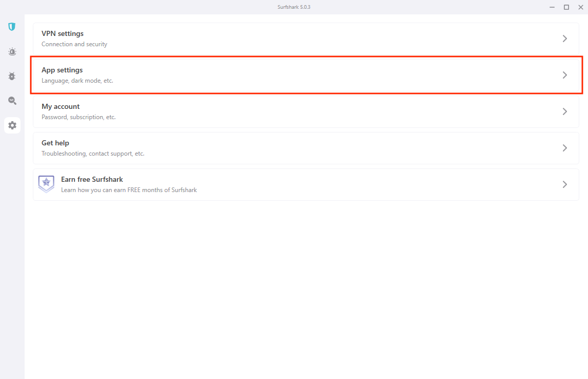Click the 'Troubleshooting, contact support, etc.' description
This screenshot has width=588, height=379.
pos(93,154)
